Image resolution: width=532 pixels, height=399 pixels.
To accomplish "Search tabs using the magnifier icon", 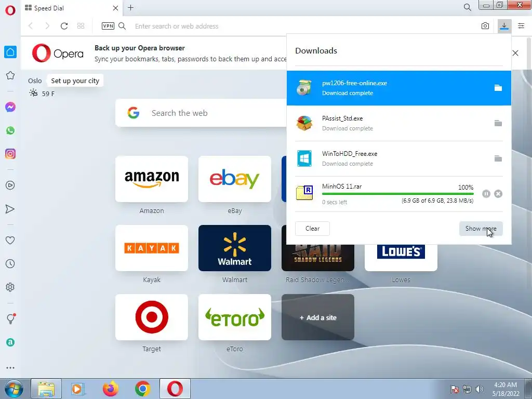I will (467, 7).
